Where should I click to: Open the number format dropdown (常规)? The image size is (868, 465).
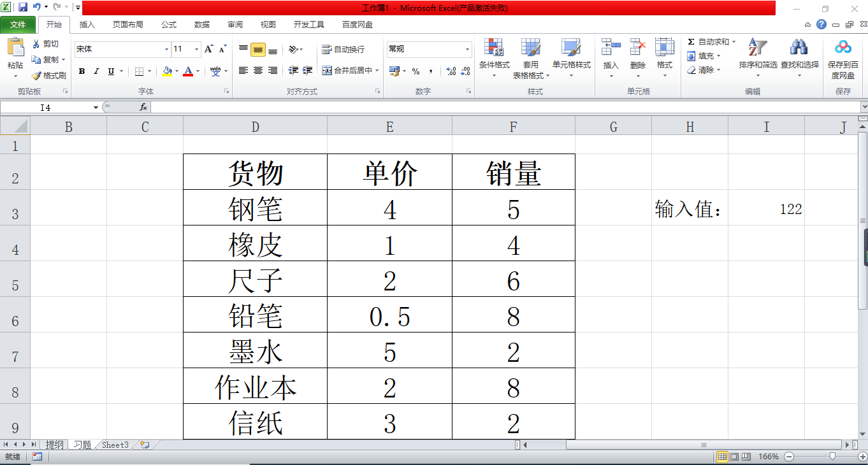coord(467,49)
